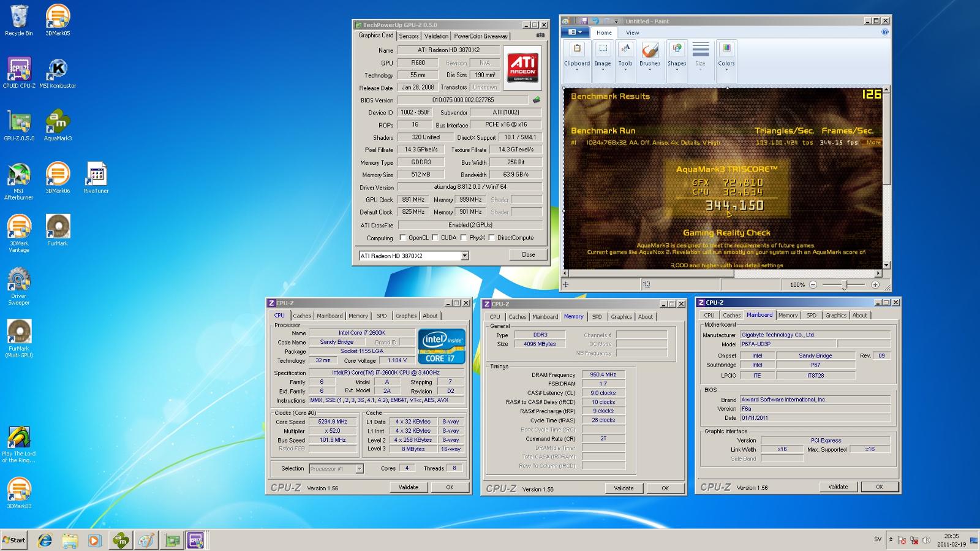Open PowerColor Giveaway tab in GPU-Z
Screen dimensions: 980x551
(481, 36)
